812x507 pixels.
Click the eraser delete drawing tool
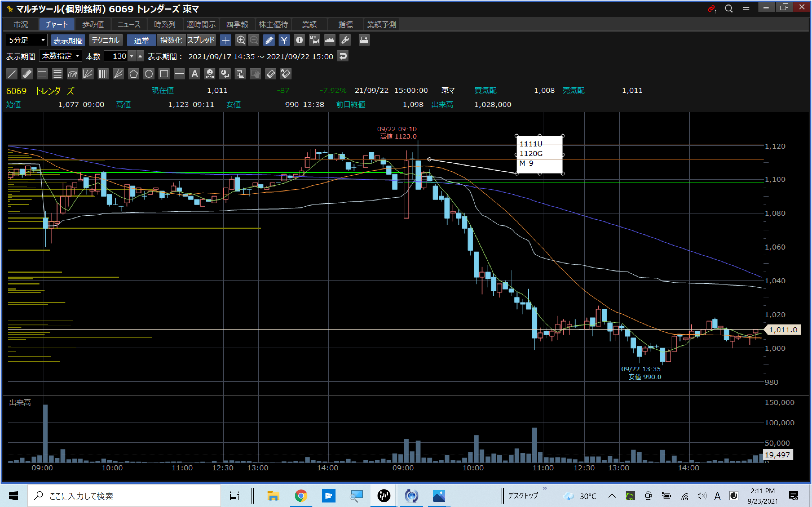pyautogui.click(x=270, y=74)
